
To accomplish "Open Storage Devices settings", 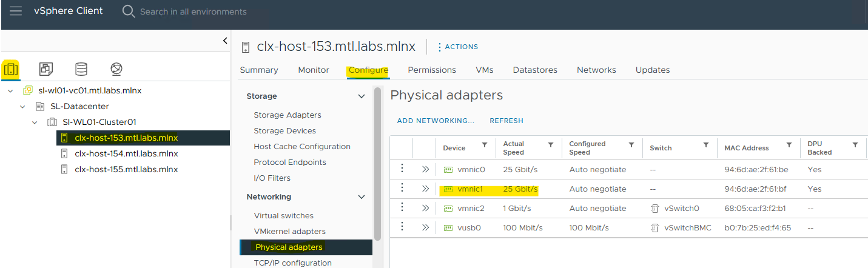I will pyautogui.click(x=285, y=130).
